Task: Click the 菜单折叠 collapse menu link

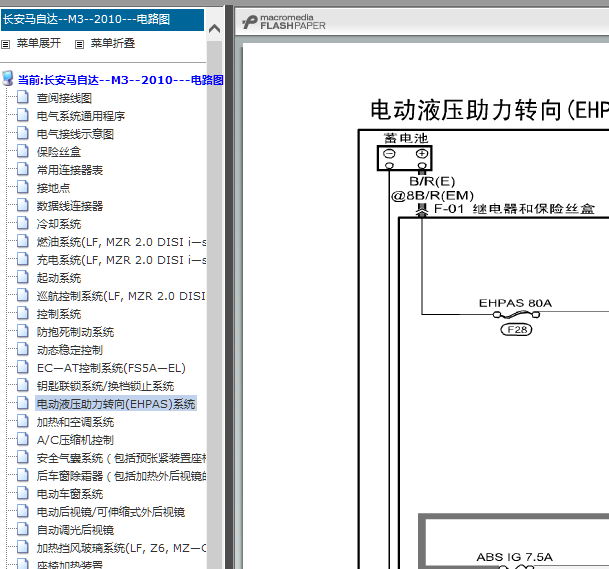Action: pyautogui.click(x=113, y=43)
